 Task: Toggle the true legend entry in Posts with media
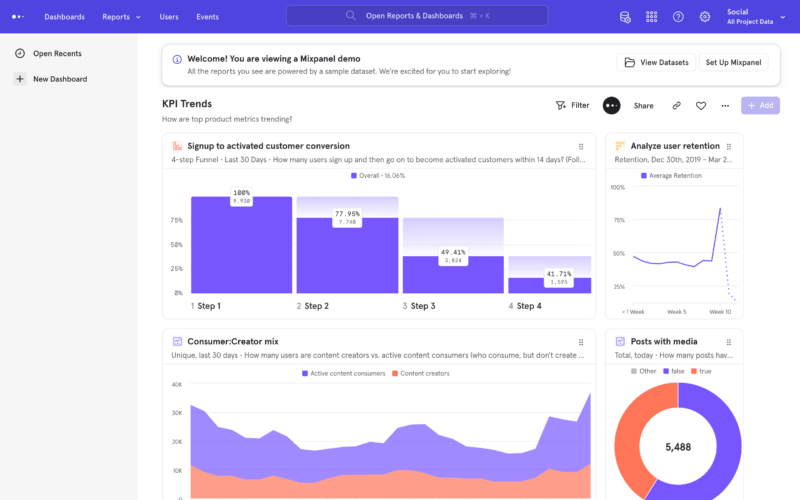[701, 371]
